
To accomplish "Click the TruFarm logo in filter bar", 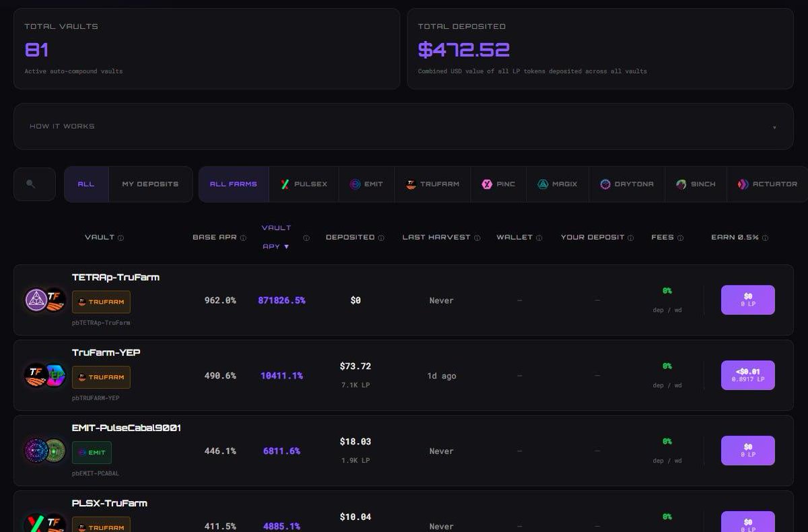I will tap(411, 184).
